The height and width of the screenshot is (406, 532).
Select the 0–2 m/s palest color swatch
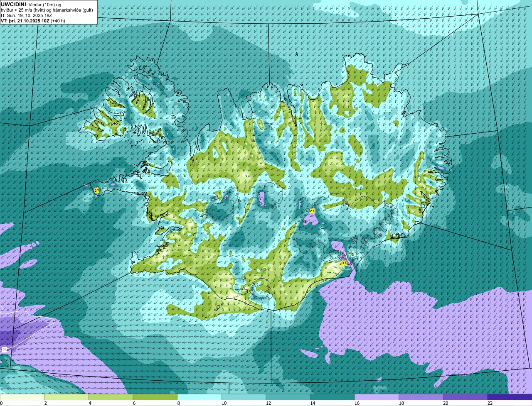pos(22,397)
